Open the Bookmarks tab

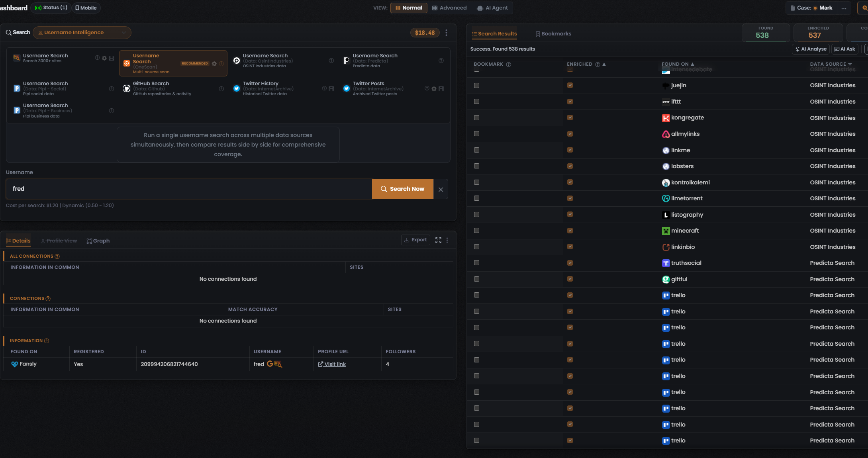553,34
